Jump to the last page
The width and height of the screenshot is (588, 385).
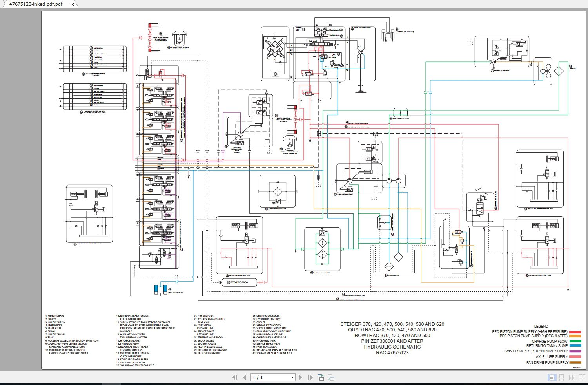pyautogui.click(x=310, y=377)
